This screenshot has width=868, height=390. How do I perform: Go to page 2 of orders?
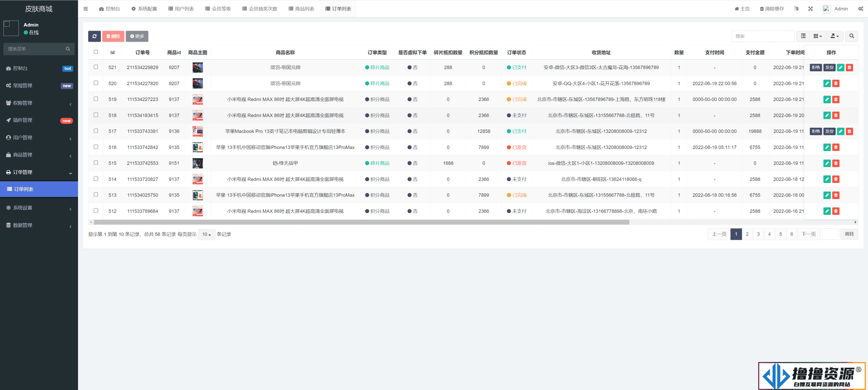point(747,234)
